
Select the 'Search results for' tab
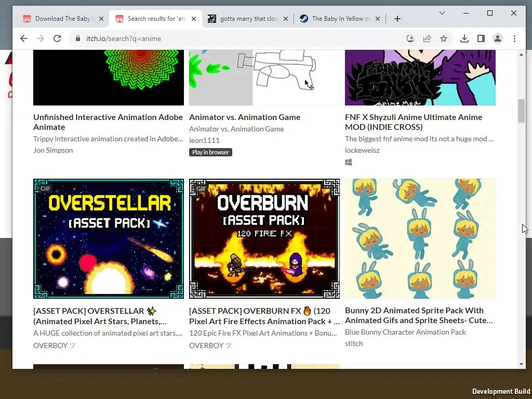(155, 19)
